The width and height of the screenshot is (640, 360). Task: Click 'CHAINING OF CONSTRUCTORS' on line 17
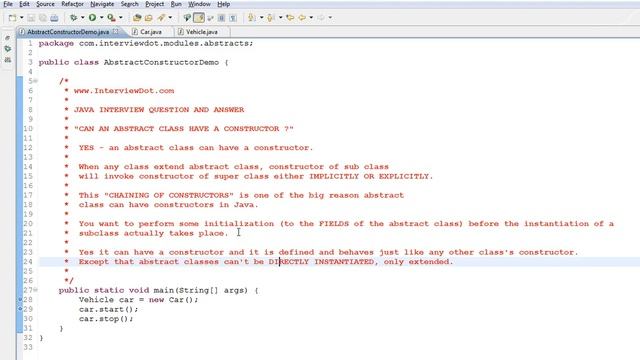169,195
